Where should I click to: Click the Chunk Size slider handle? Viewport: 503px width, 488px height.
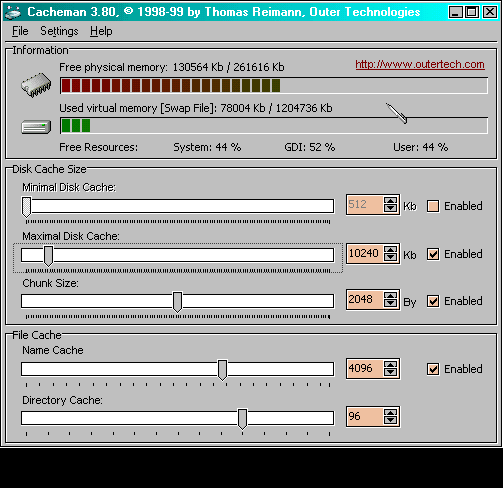[177, 302]
